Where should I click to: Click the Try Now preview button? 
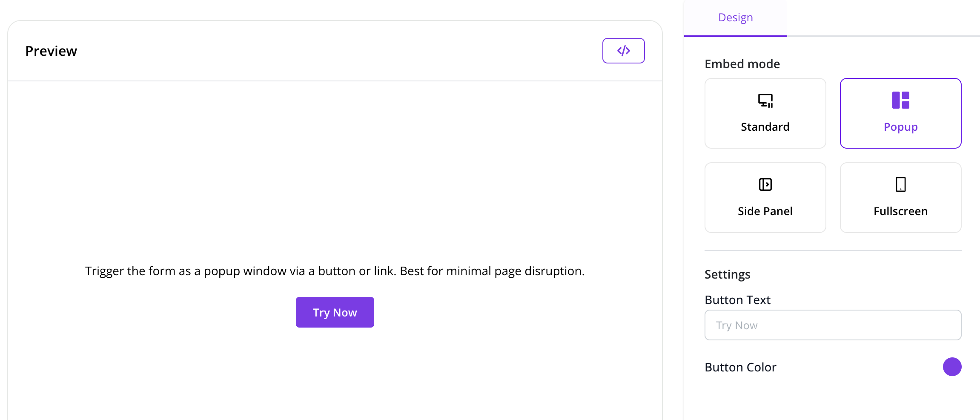[x=335, y=312]
